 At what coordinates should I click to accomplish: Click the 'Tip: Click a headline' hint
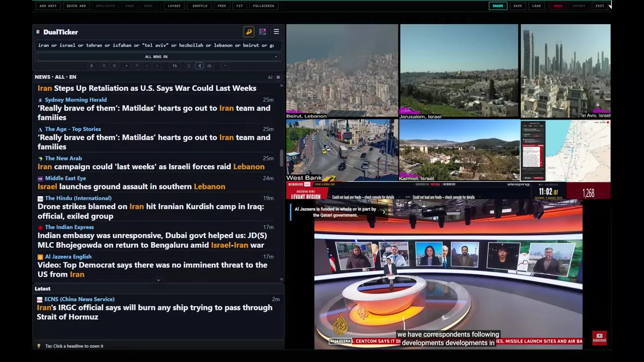click(74, 346)
